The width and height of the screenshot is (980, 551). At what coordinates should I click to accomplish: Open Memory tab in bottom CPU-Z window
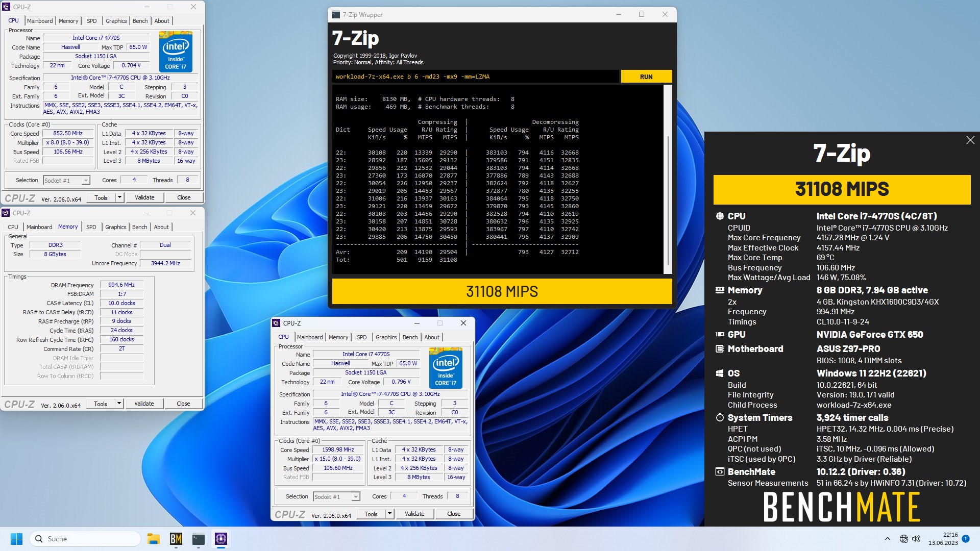(x=338, y=337)
